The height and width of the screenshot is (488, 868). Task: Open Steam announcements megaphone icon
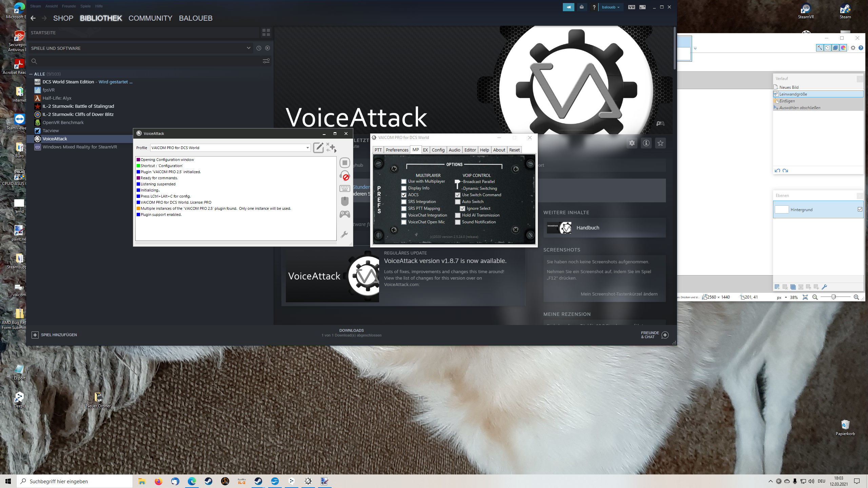(569, 7)
